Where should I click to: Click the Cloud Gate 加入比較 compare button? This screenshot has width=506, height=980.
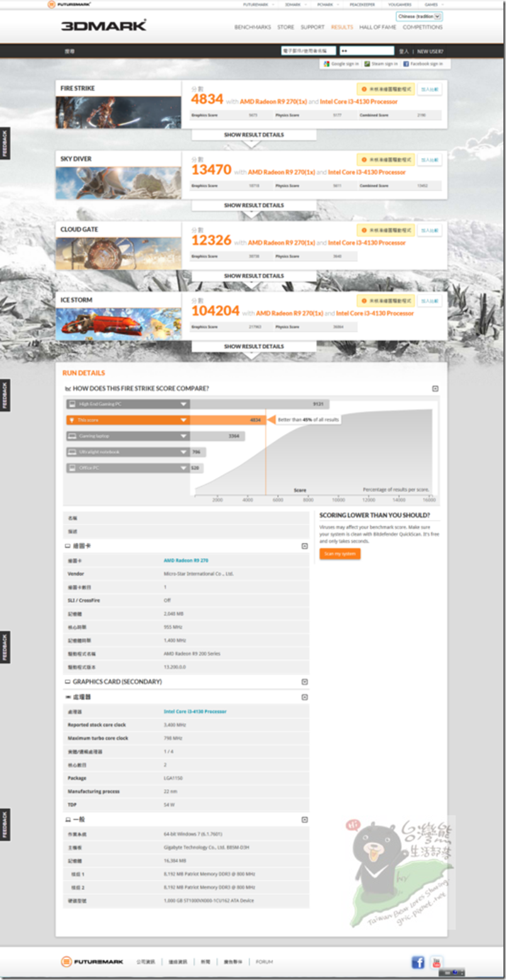pos(430,231)
